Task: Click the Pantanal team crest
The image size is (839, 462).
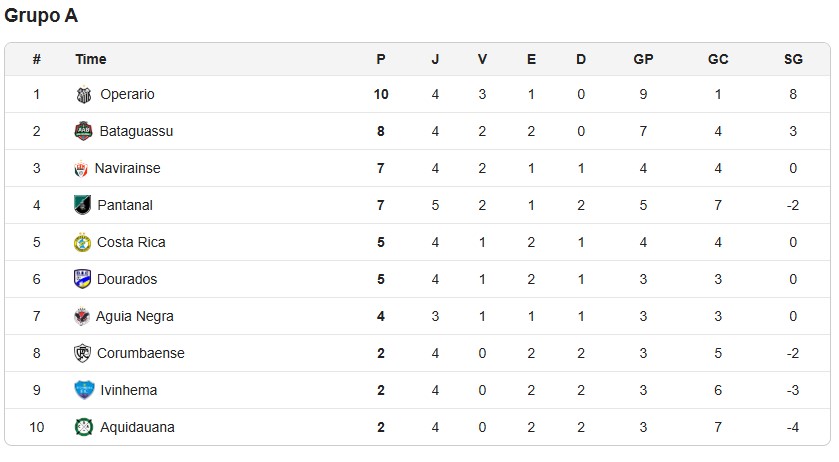Action: (83, 205)
